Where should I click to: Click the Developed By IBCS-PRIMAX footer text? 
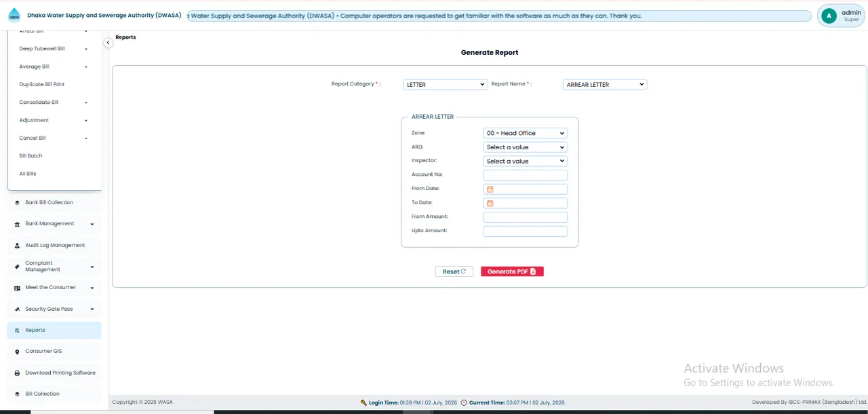click(810, 402)
